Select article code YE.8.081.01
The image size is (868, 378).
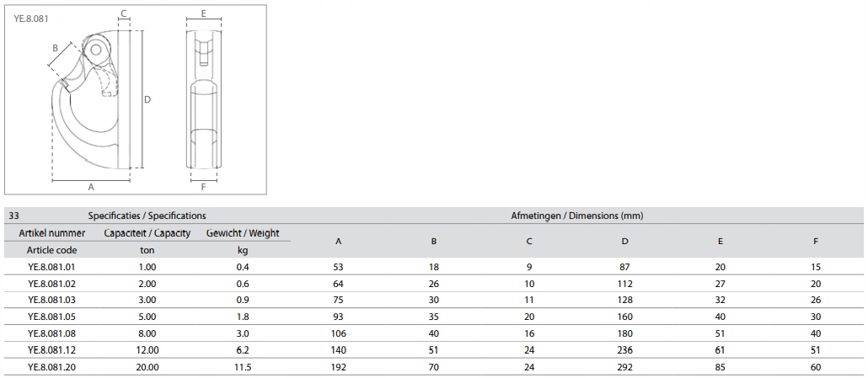(x=52, y=266)
